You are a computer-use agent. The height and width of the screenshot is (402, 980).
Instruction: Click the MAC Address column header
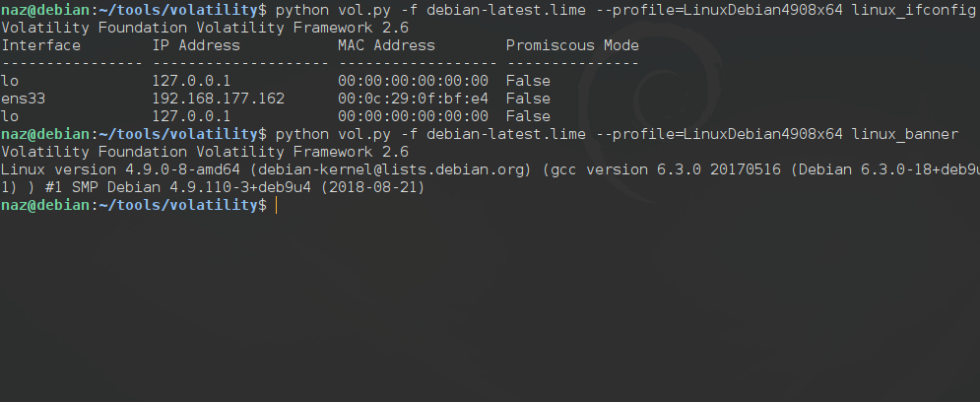(x=386, y=45)
